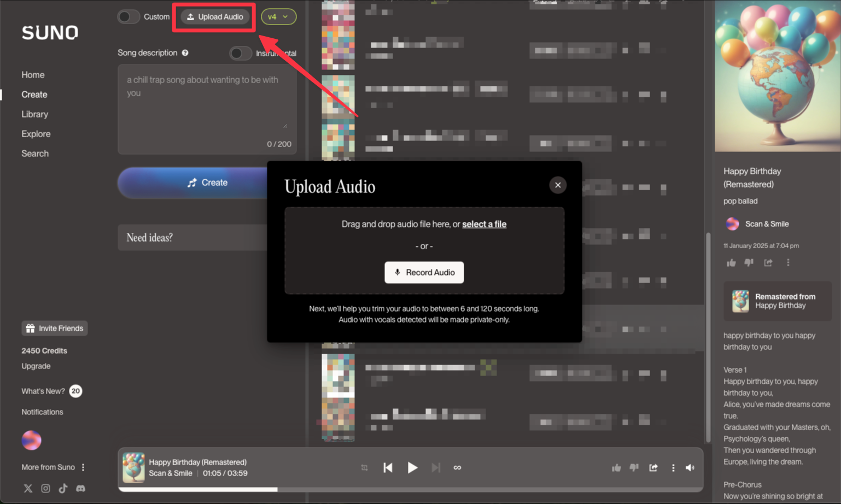Open Suno's Discord via Discord icon
The height and width of the screenshot is (504, 841).
coord(80,488)
